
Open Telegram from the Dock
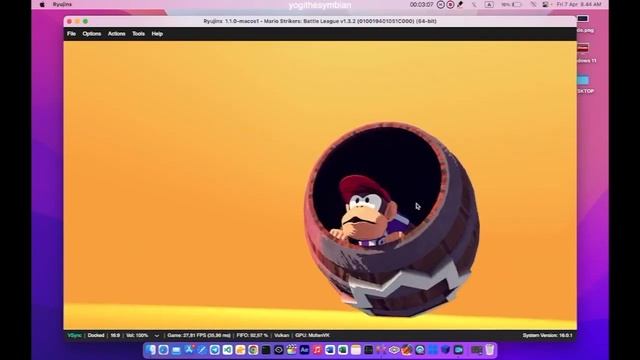point(214,350)
